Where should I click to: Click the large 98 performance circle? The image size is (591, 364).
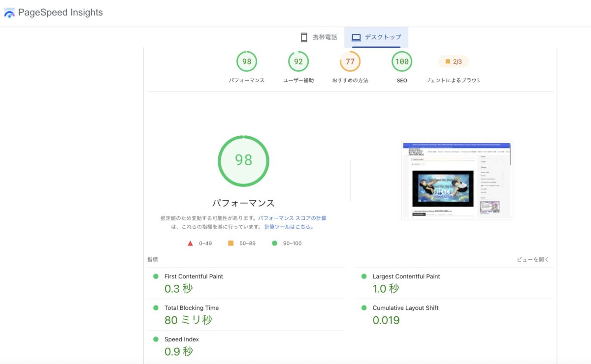pyautogui.click(x=243, y=161)
